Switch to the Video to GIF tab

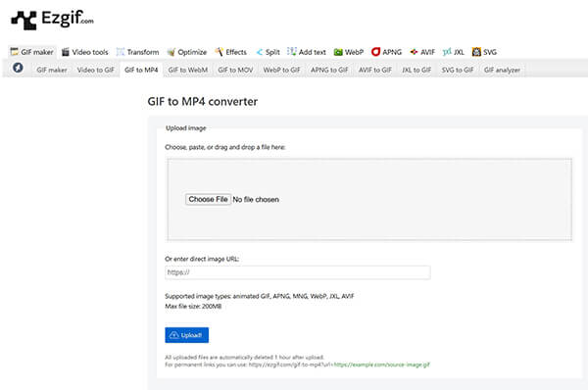click(96, 71)
